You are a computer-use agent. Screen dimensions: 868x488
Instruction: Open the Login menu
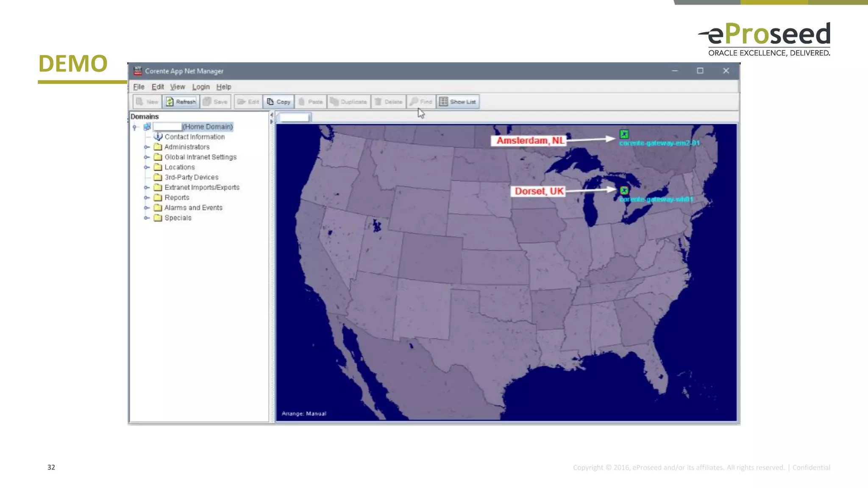tap(200, 87)
